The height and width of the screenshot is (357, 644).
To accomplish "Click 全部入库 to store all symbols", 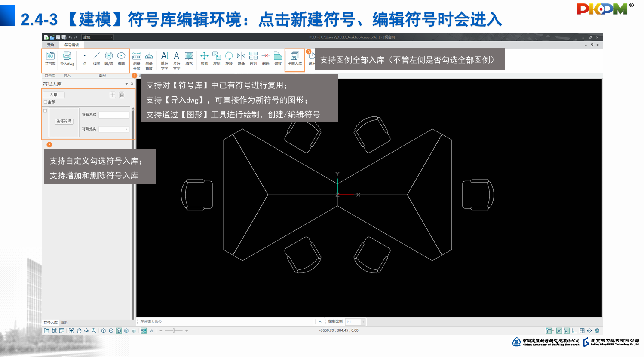I will [x=295, y=58].
